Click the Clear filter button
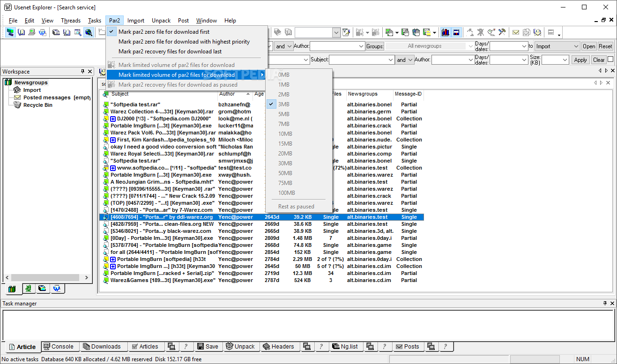 (599, 60)
